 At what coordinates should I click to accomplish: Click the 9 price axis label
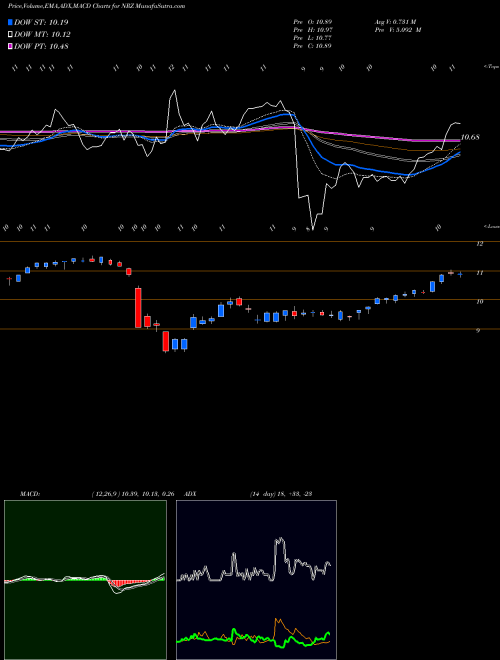[478, 330]
